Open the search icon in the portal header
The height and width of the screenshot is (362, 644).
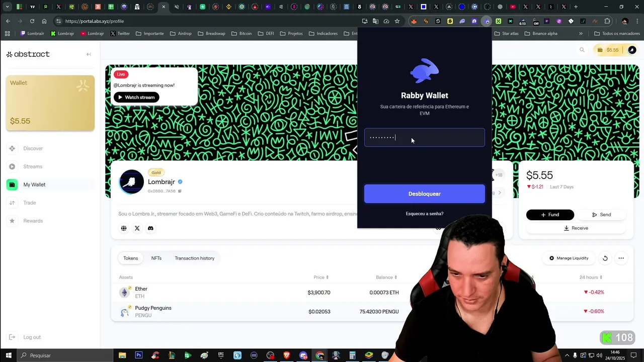582,50
